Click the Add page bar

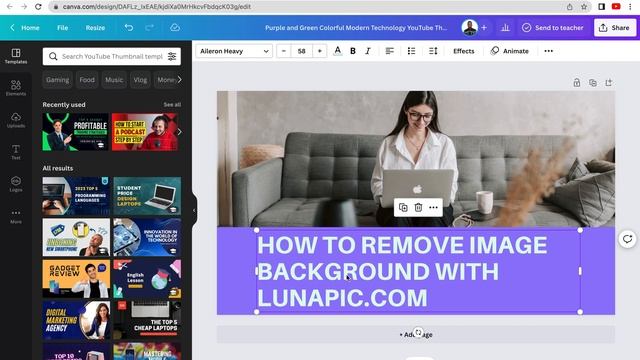[416, 334]
